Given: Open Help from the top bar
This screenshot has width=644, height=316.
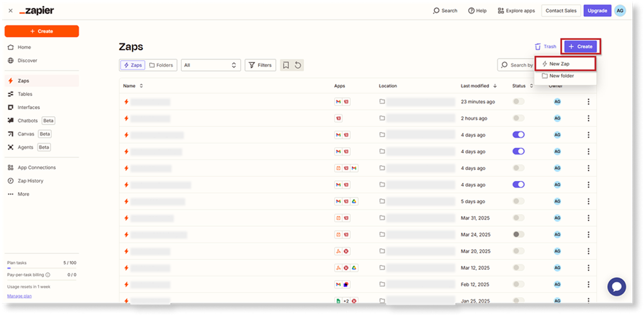Looking at the screenshot, I should 477,11.
